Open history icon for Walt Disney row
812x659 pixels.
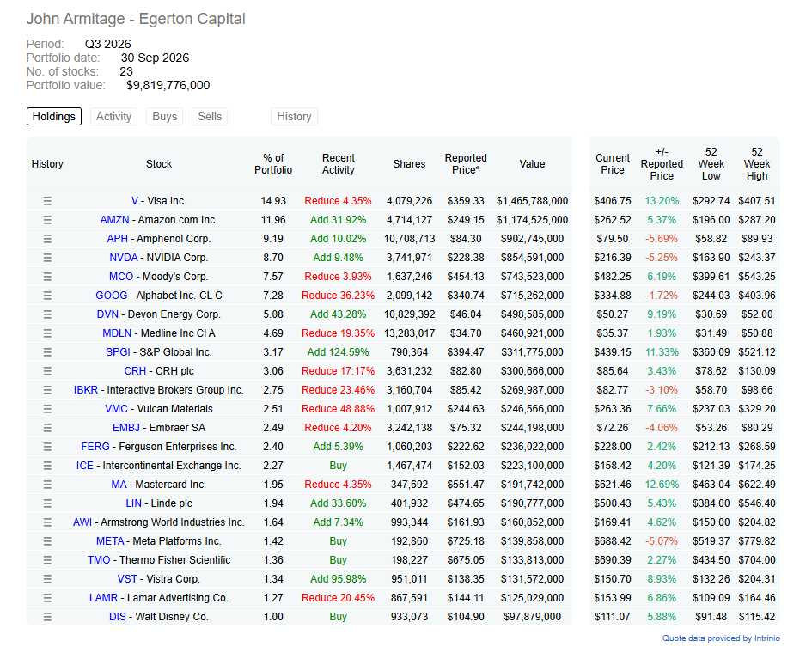(47, 617)
